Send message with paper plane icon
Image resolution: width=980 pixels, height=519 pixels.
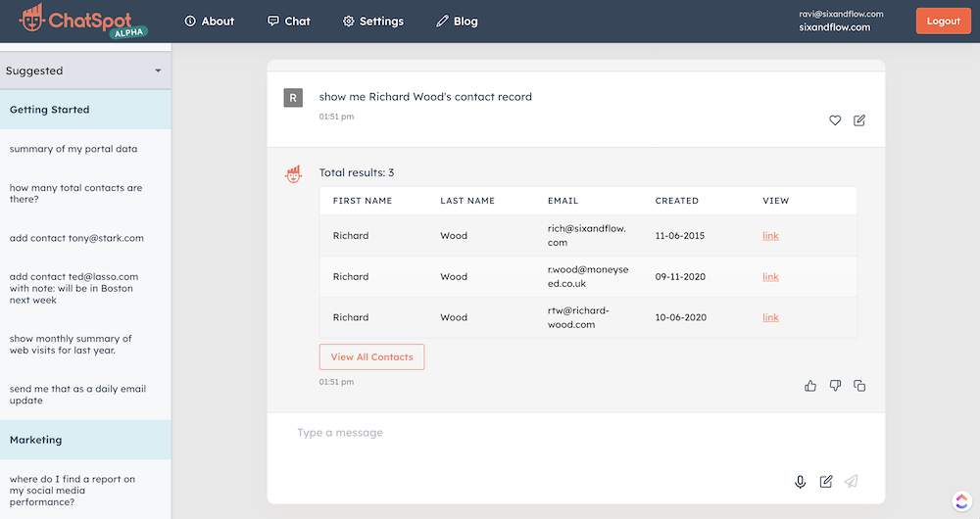click(x=852, y=481)
